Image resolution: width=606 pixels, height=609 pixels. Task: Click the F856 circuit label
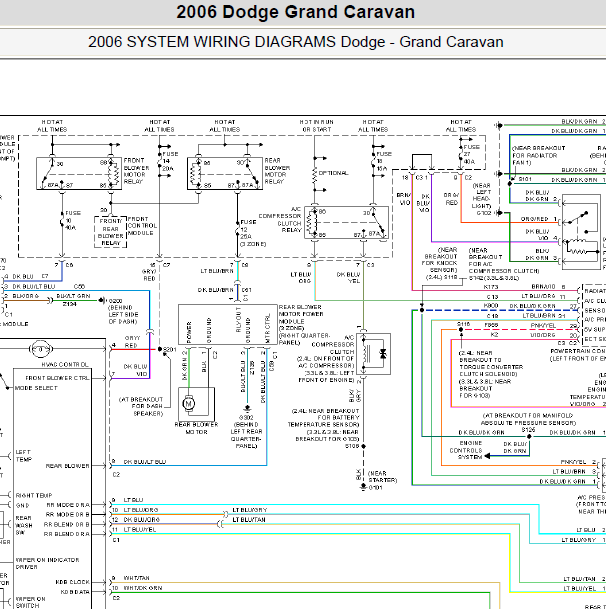tap(491, 325)
